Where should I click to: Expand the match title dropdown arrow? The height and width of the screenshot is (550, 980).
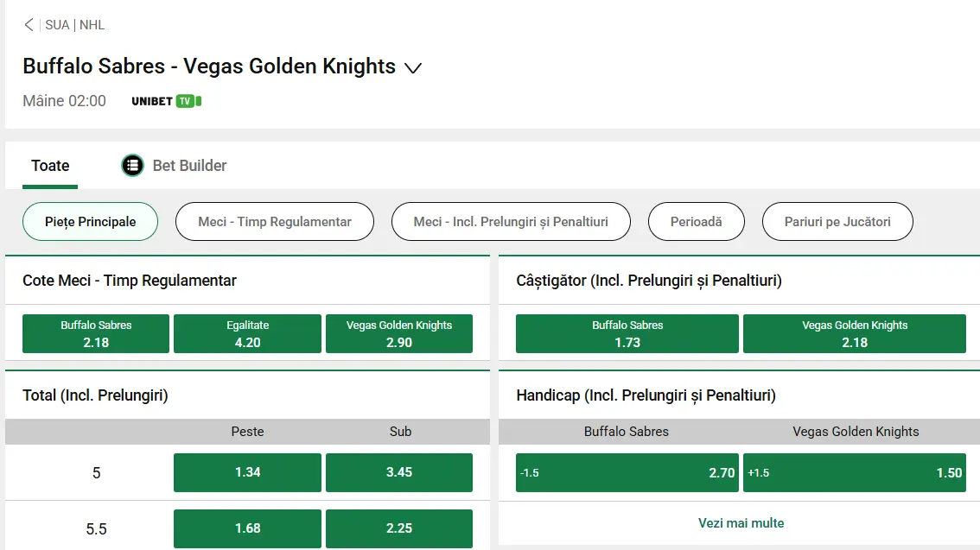(x=413, y=67)
